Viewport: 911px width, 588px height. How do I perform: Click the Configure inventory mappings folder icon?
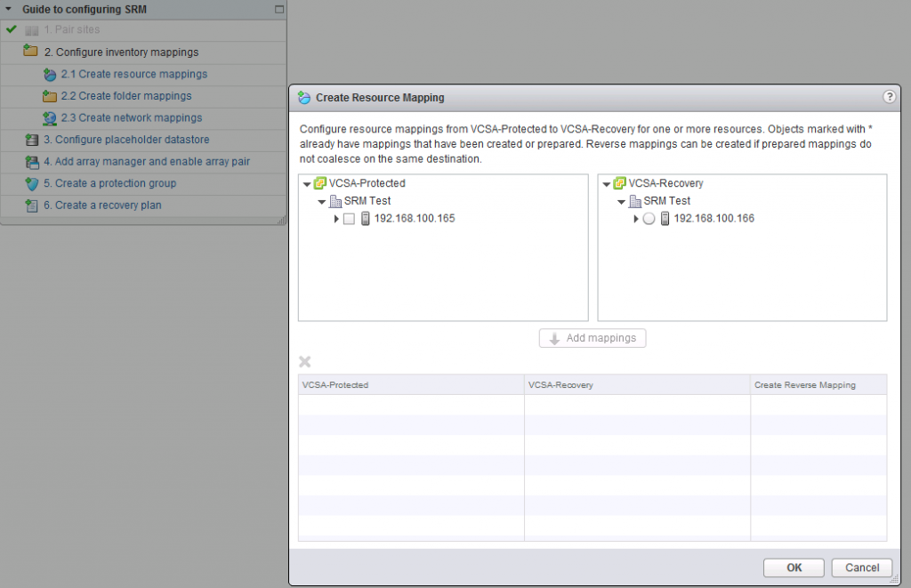[30, 51]
